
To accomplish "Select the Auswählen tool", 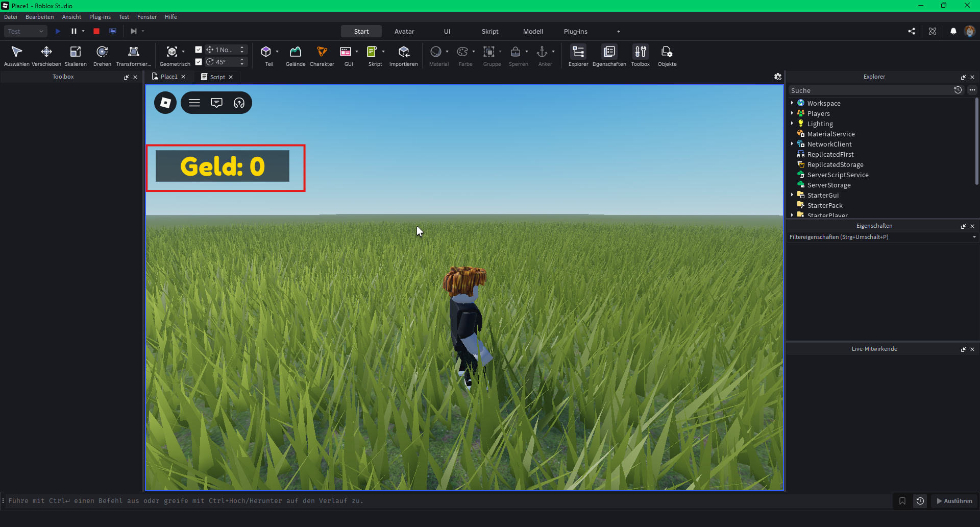I will pos(17,56).
